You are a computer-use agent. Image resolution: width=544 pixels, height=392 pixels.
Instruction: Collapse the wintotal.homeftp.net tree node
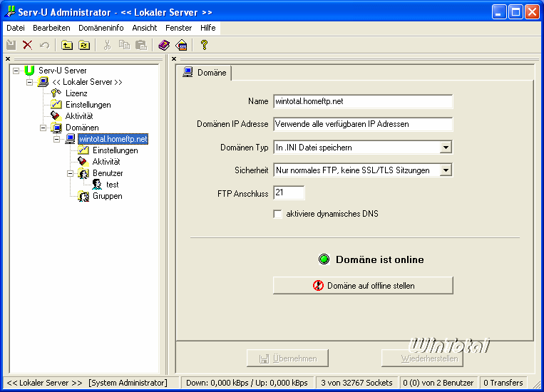pos(56,139)
